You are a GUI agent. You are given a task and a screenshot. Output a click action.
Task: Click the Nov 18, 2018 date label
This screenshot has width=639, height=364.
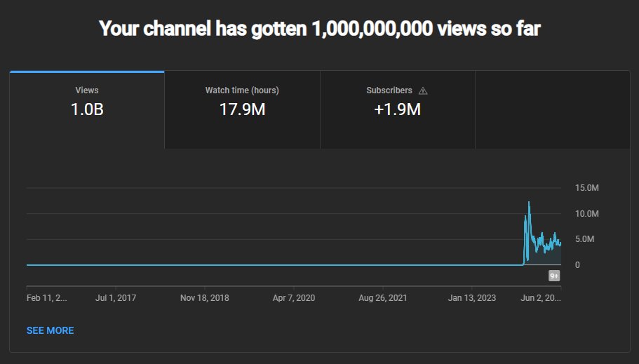[x=205, y=298]
